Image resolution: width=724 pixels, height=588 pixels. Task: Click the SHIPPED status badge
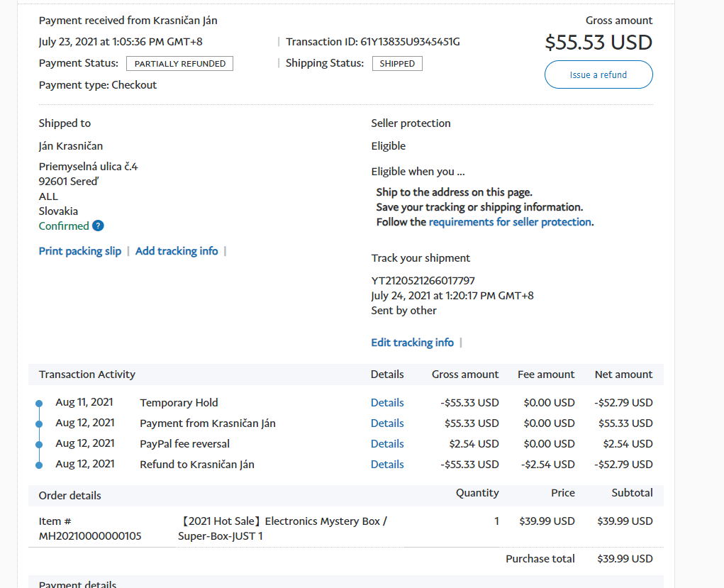coord(397,64)
